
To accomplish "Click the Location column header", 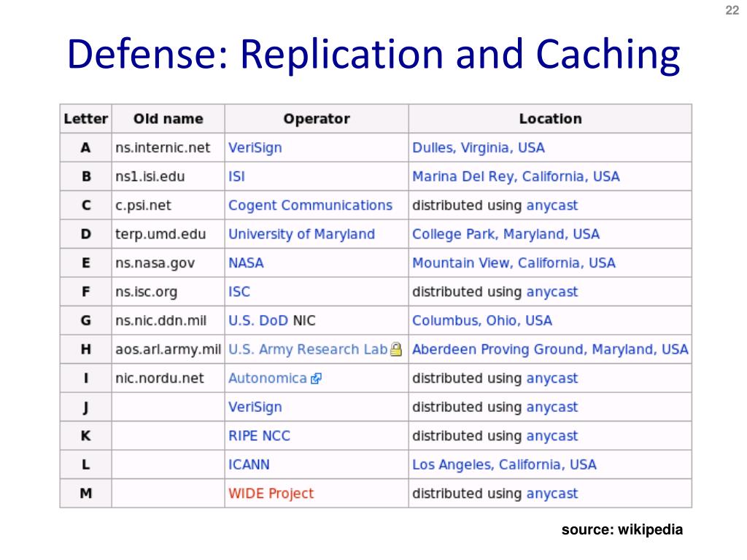I will [x=550, y=119].
